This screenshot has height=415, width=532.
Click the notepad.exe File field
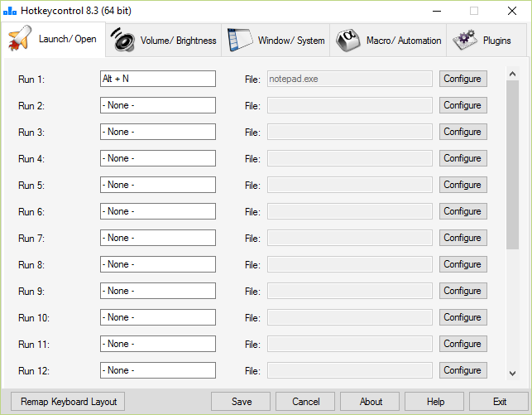349,79
